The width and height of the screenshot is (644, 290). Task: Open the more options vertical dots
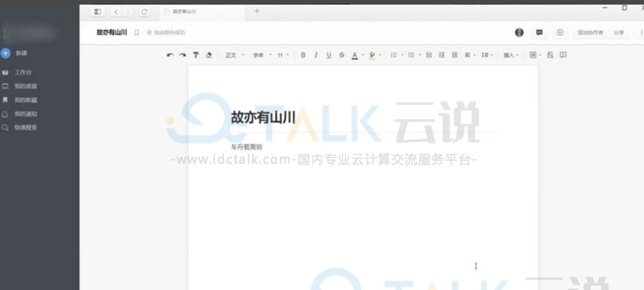[x=641, y=32]
